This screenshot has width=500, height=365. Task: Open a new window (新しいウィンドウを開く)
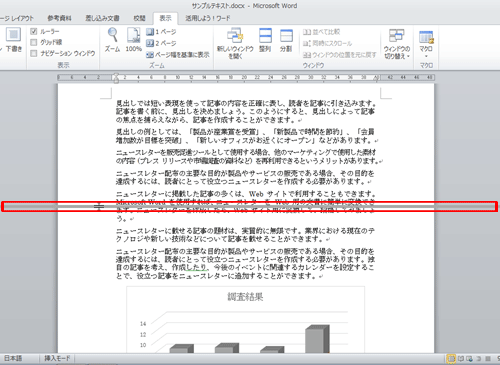pyautogui.click(x=235, y=43)
